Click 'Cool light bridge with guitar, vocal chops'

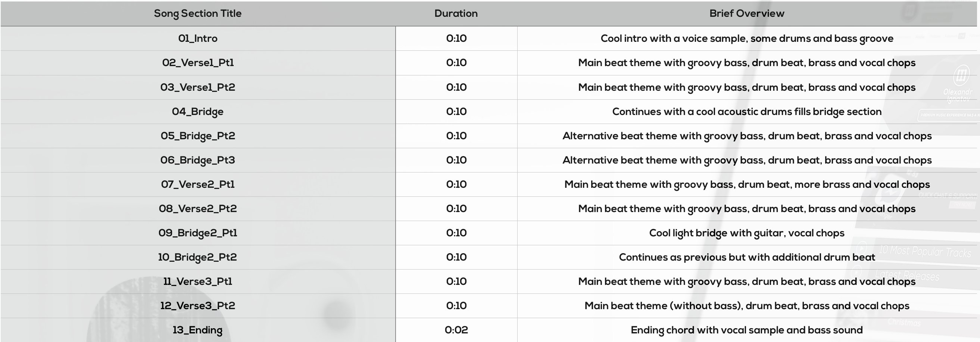(747, 233)
